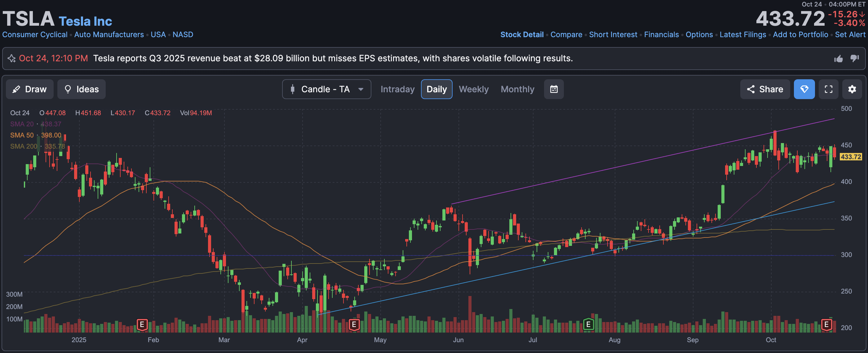Expand the Candle - TA chart type dropdown

[x=326, y=89]
